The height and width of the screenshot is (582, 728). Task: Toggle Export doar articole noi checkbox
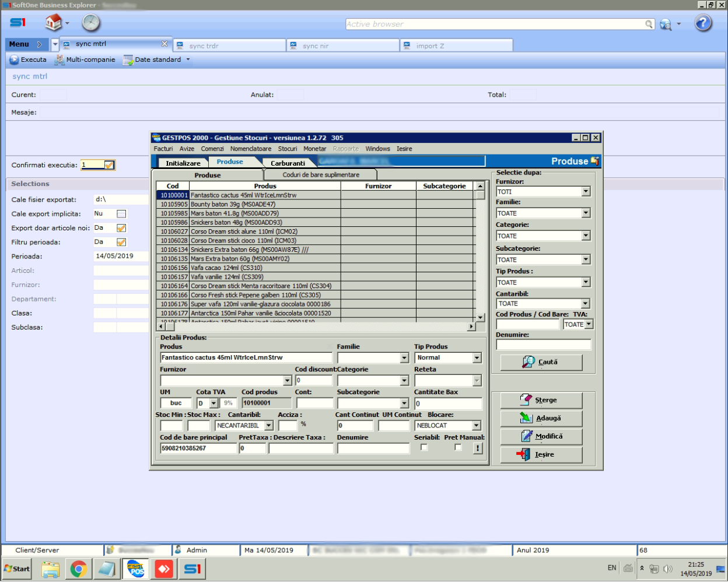click(x=121, y=228)
